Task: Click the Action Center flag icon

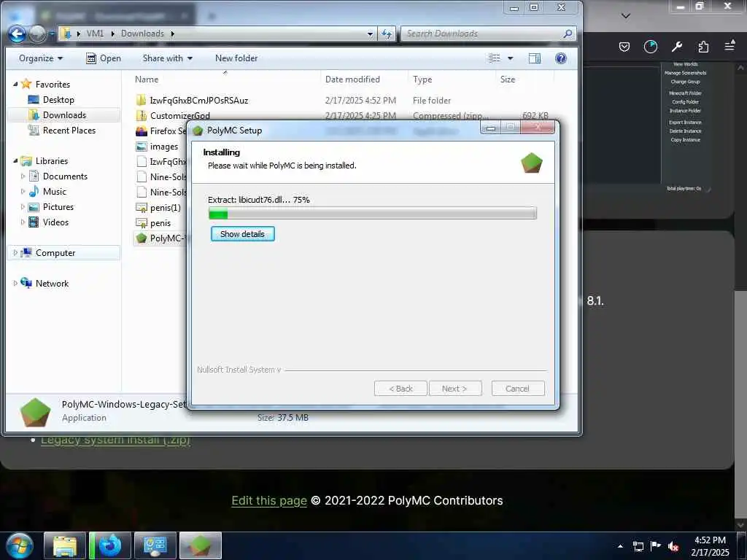Action: point(656,546)
